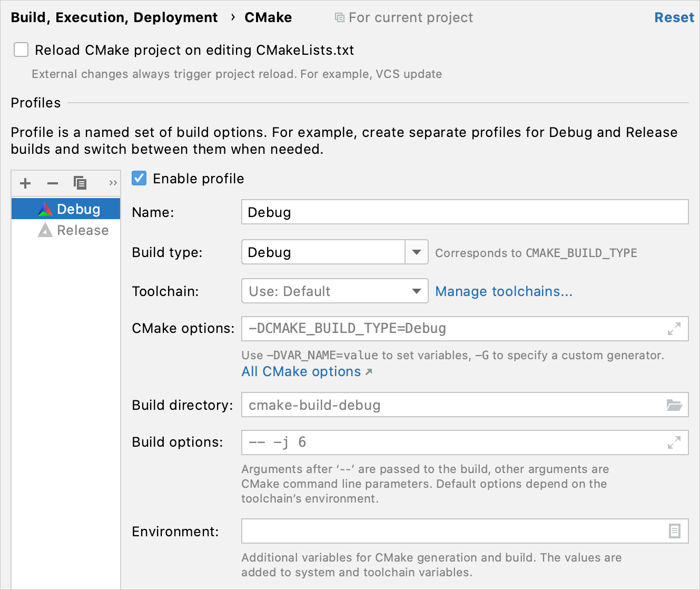Screen dimensions: 700x590
Task: Click the remove profile minus icon
Action: coord(53,183)
